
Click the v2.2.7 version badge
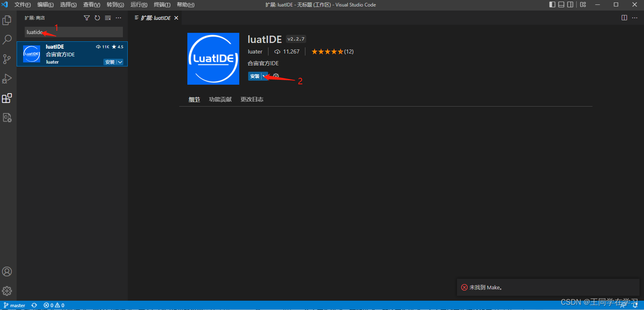click(296, 39)
